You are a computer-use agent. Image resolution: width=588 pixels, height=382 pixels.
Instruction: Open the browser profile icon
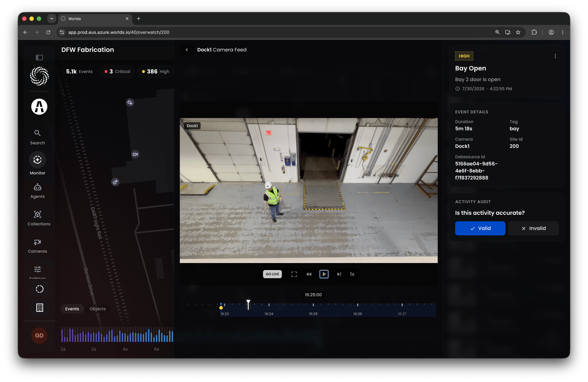[551, 32]
